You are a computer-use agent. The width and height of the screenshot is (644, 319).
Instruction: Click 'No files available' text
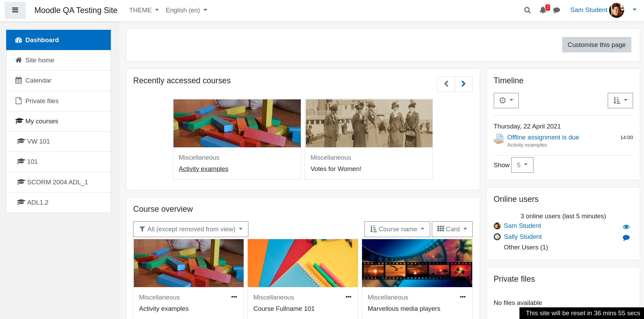tap(518, 303)
